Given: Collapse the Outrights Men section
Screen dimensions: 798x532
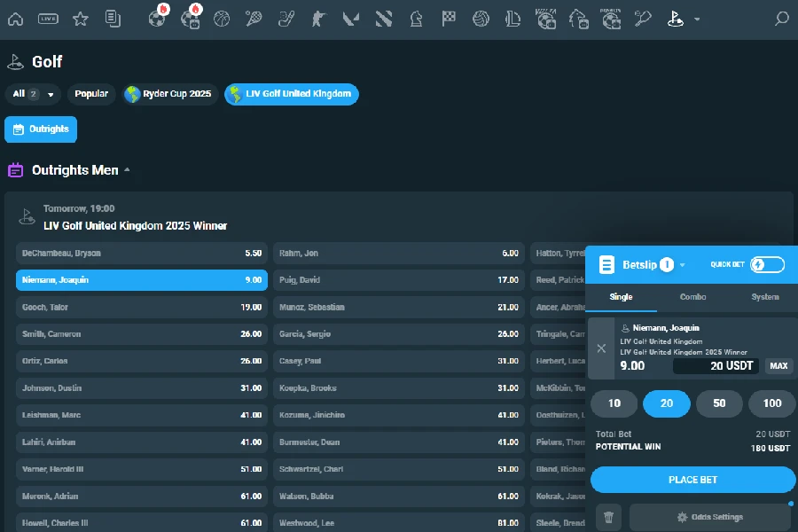Looking at the screenshot, I should coord(127,169).
